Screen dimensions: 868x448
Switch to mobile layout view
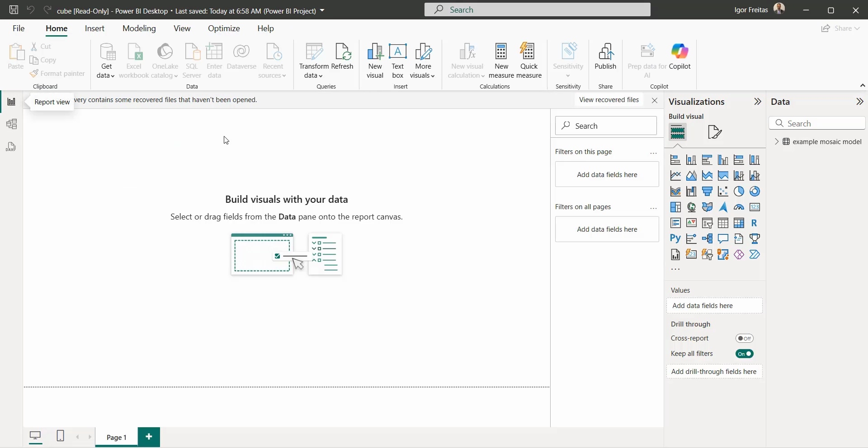(60, 436)
